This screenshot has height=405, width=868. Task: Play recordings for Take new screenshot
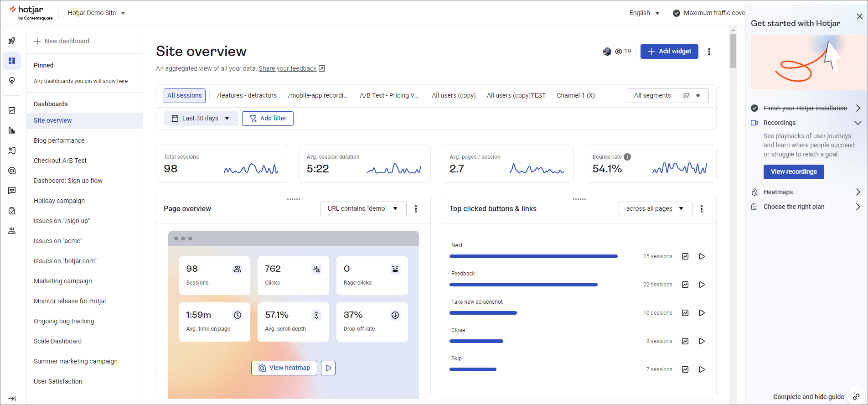point(702,313)
